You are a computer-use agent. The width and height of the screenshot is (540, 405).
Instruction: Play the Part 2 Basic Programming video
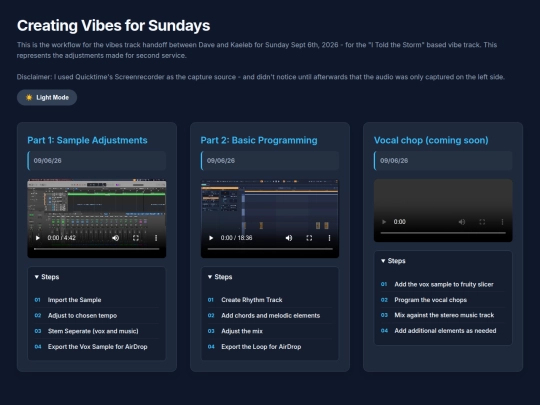click(x=211, y=238)
